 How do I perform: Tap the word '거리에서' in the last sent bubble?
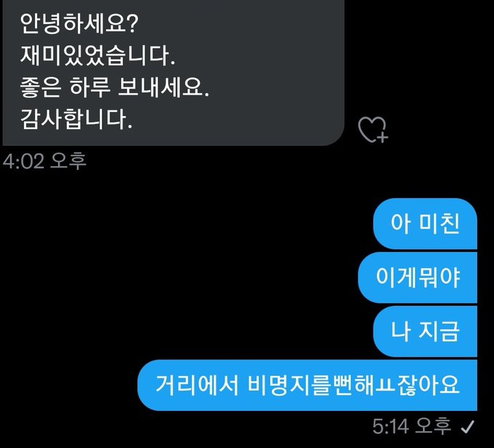click(x=197, y=385)
